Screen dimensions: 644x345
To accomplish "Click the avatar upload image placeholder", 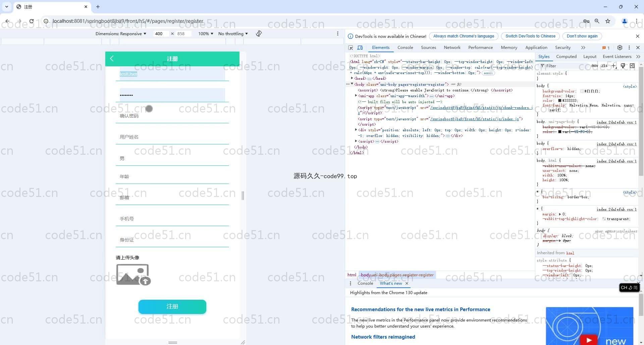I will coord(133,275).
